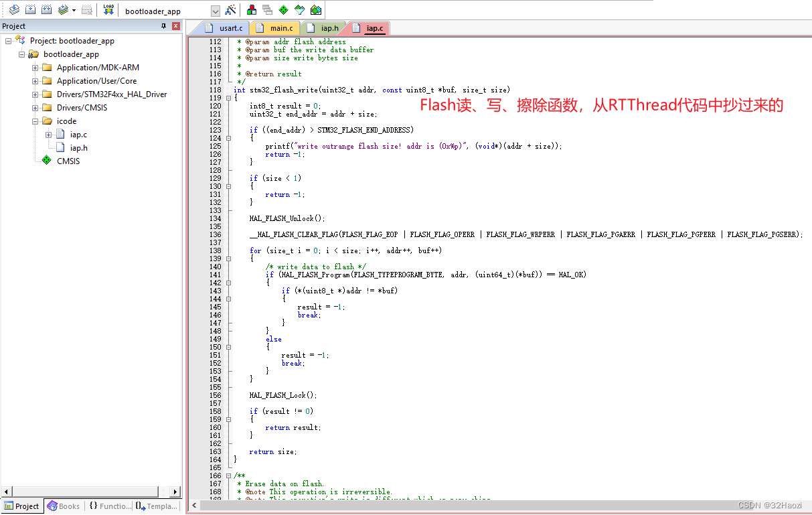Close the Project panel
Image resolution: width=812 pixels, height=515 pixels.
(x=176, y=26)
